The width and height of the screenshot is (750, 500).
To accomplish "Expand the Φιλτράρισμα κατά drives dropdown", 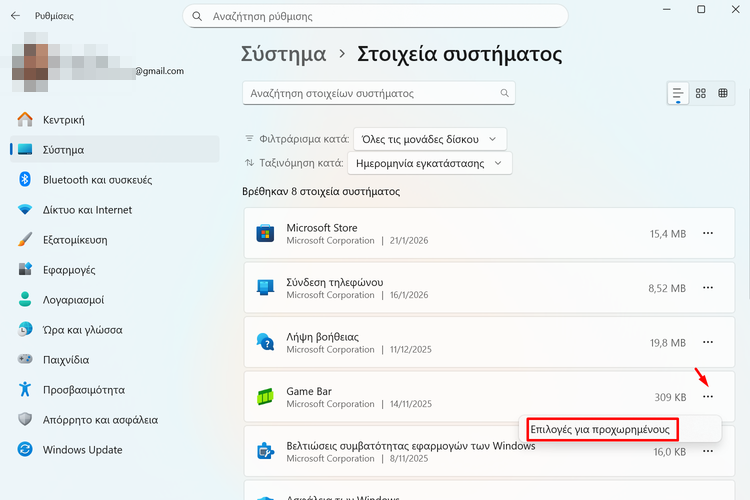I will [430, 138].
